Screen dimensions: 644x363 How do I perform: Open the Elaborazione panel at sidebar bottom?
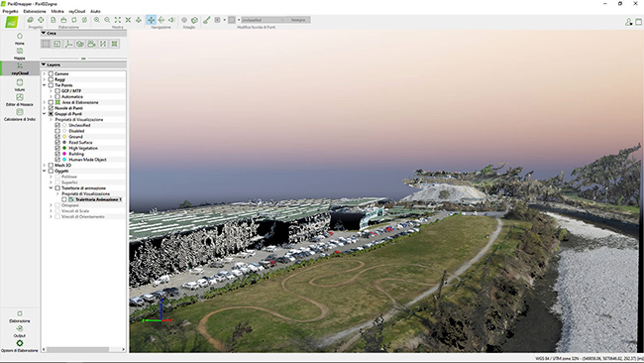click(x=19, y=316)
